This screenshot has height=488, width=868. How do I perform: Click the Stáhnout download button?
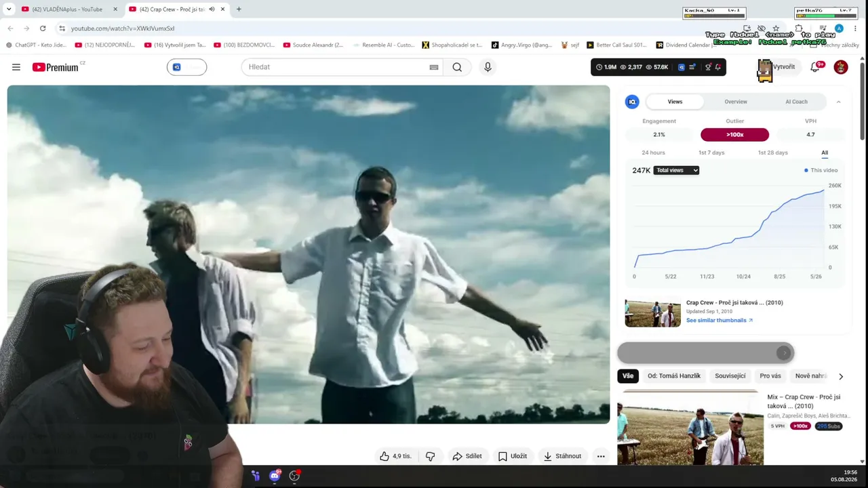562,456
